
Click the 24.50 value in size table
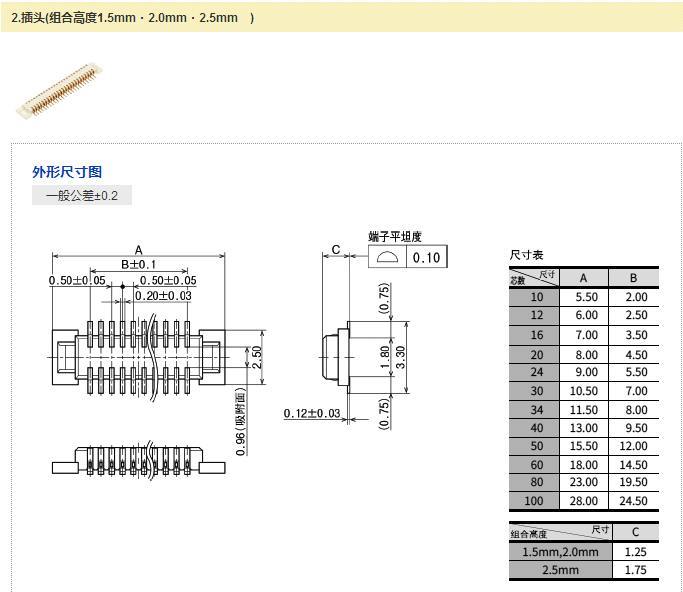click(634, 501)
